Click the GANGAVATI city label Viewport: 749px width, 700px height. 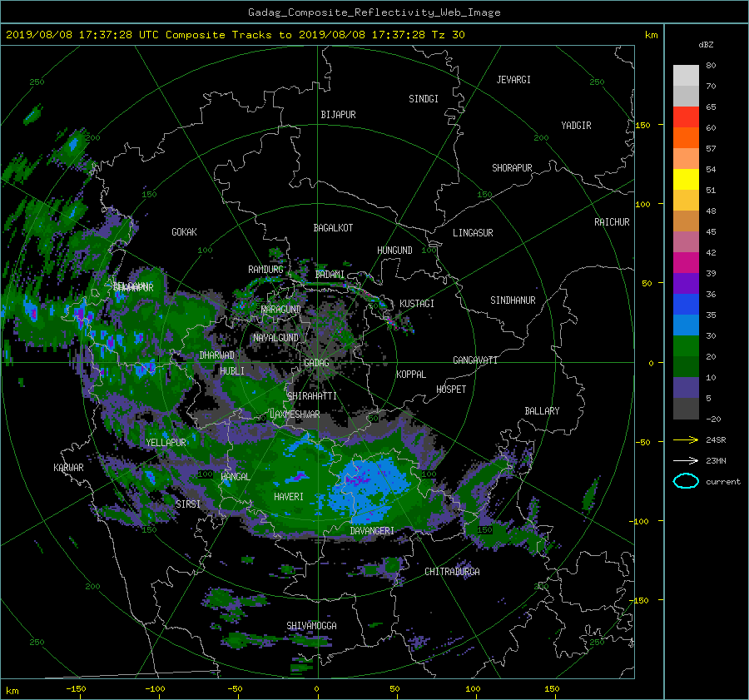(x=475, y=360)
